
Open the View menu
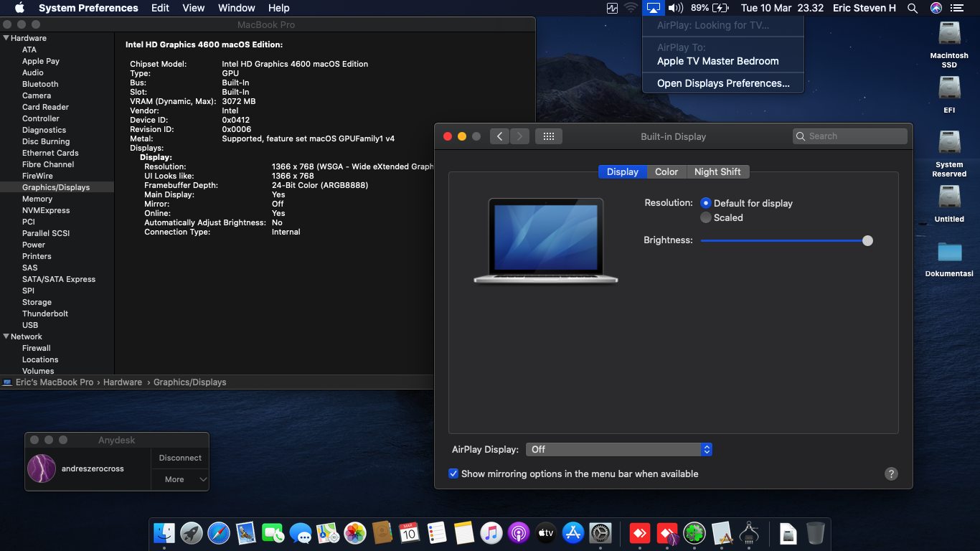[194, 8]
